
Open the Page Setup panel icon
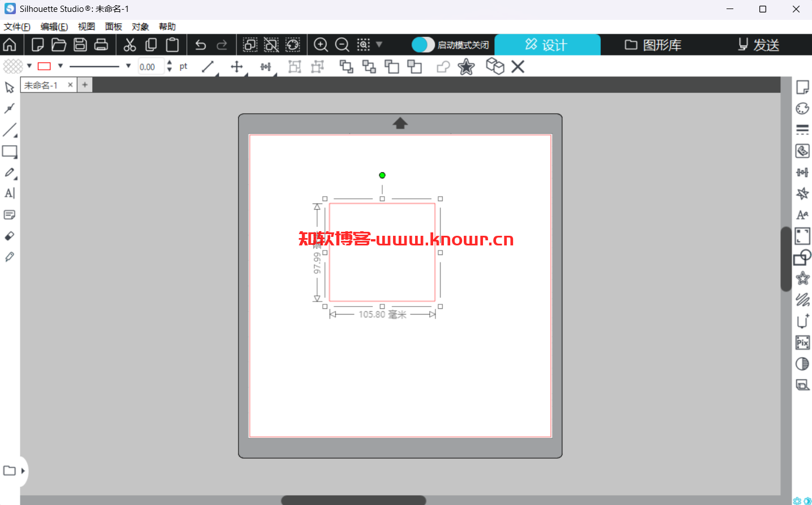(802, 87)
